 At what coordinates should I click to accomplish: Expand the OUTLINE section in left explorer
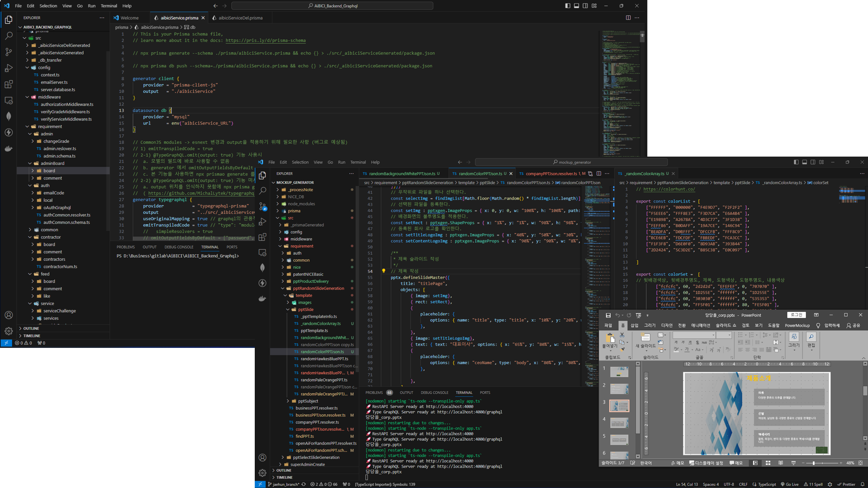31,328
